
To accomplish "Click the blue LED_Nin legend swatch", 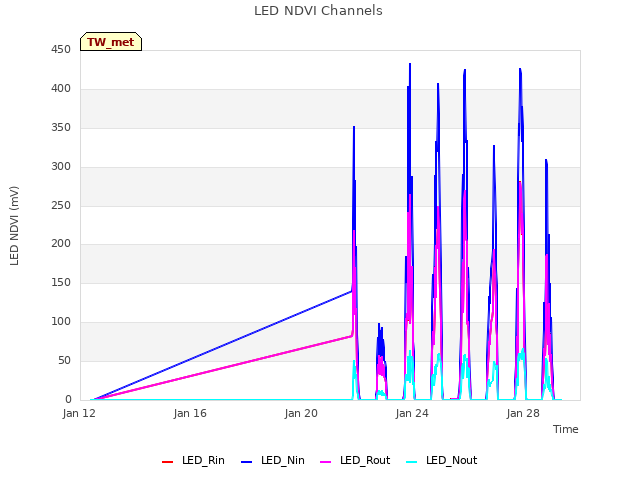I will pyautogui.click(x=247, y=462).
